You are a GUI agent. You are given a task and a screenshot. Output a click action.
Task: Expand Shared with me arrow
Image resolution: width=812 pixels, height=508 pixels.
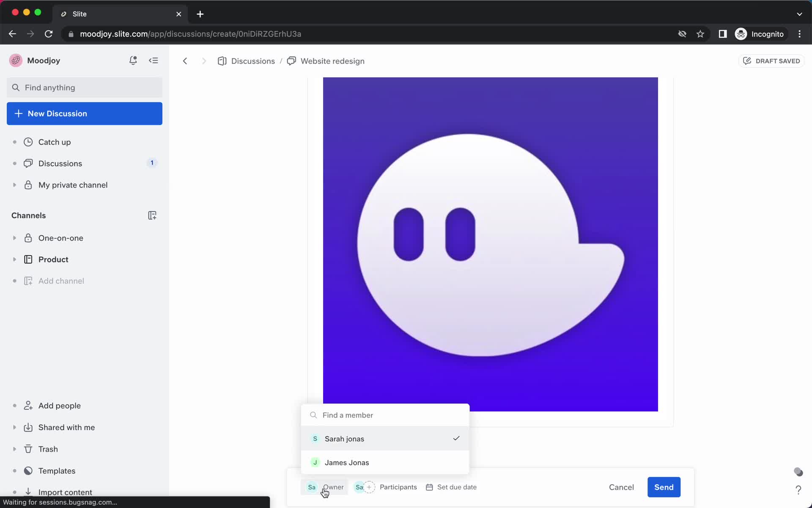(x=14, y=428)
